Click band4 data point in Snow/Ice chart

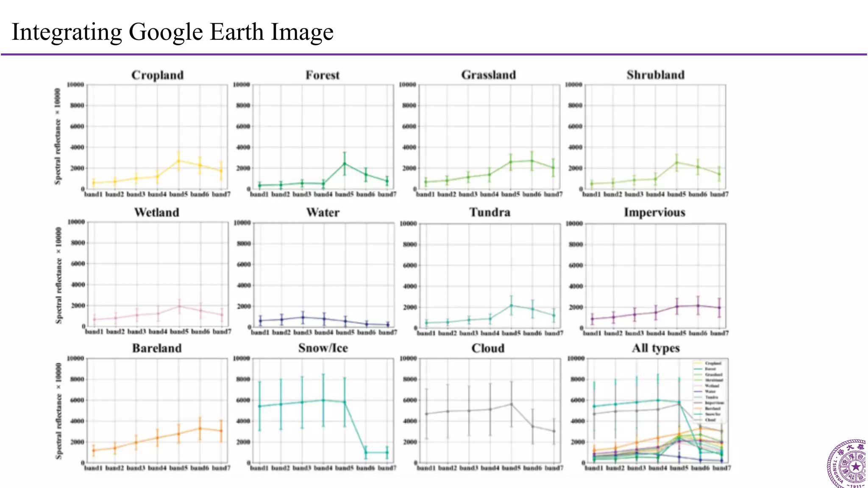tap(323, 400)
